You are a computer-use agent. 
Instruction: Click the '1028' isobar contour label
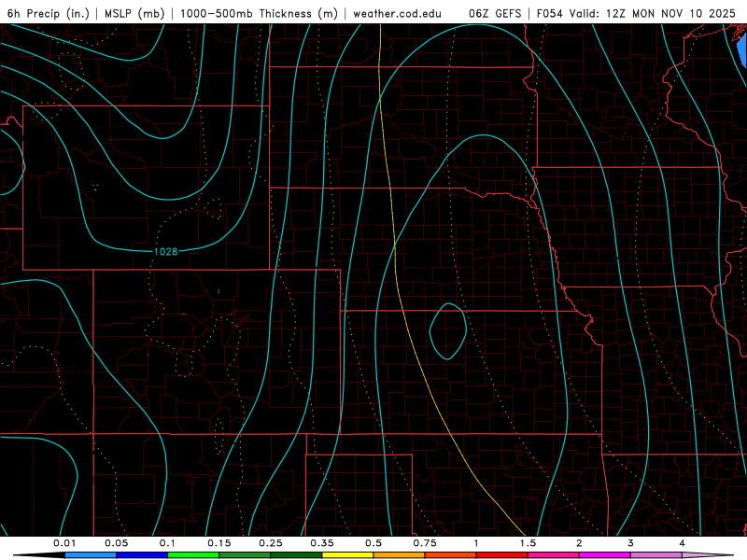tap(166, 251)
